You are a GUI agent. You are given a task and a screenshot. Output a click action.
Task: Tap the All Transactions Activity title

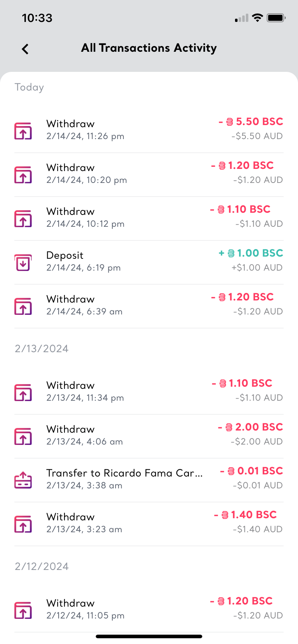149,48
